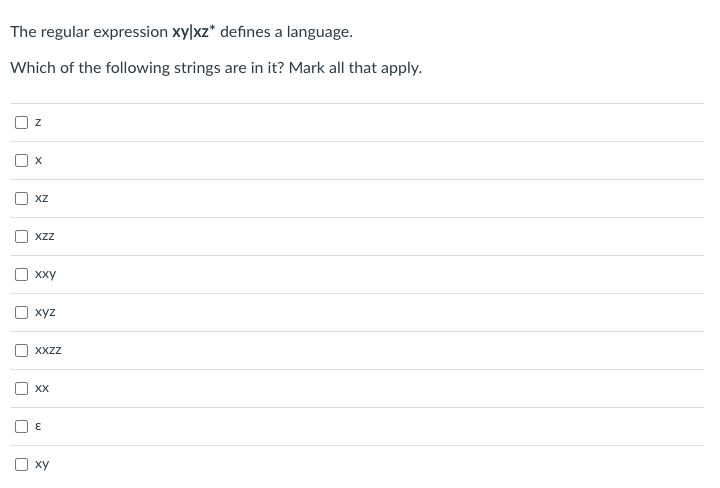
Task: Mark the xy checkbox at bottom
Action: (21, 465)
